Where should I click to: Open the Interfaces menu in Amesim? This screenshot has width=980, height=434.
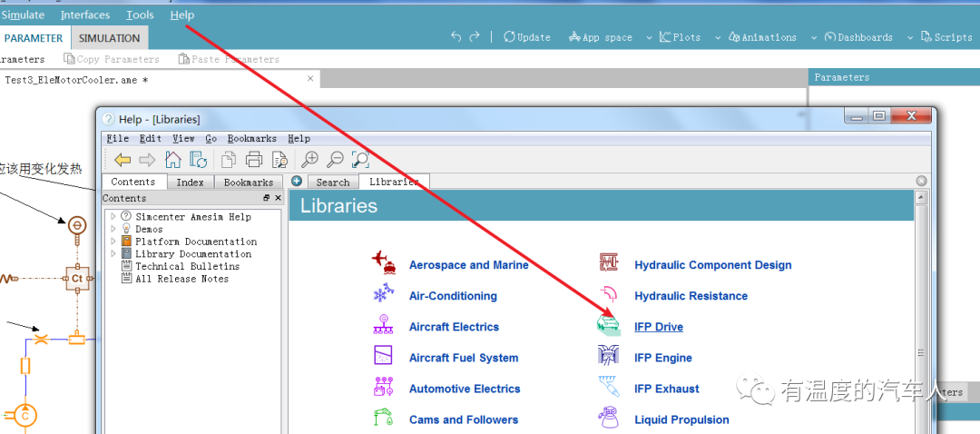85,15
